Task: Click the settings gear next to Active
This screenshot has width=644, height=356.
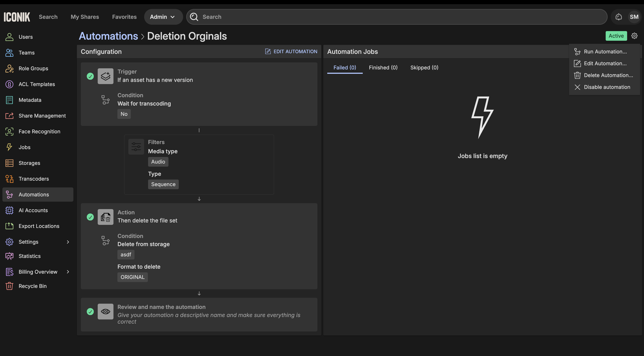Action: point(634,36)
